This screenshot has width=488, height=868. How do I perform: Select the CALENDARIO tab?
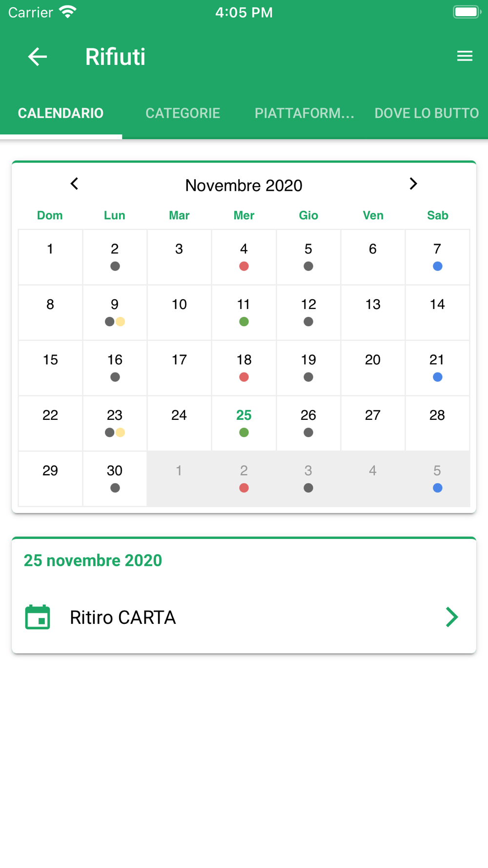61,113
